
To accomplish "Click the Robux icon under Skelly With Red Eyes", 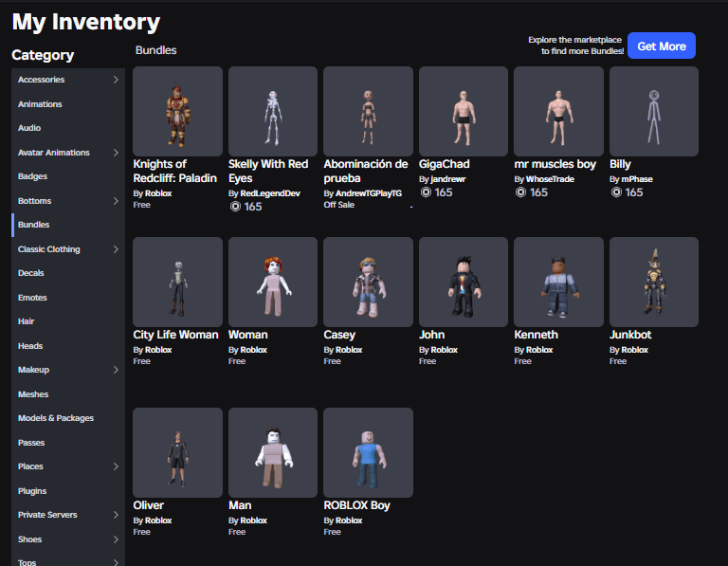I will 235,207.
